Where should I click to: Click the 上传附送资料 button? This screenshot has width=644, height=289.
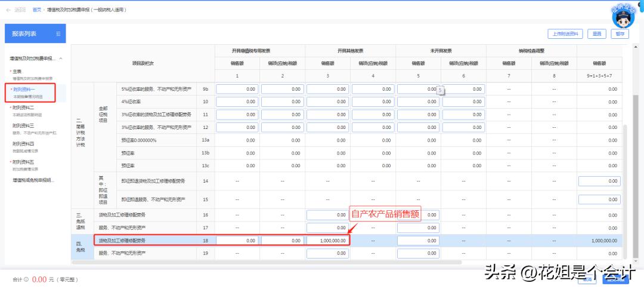(x=565, y=34)
